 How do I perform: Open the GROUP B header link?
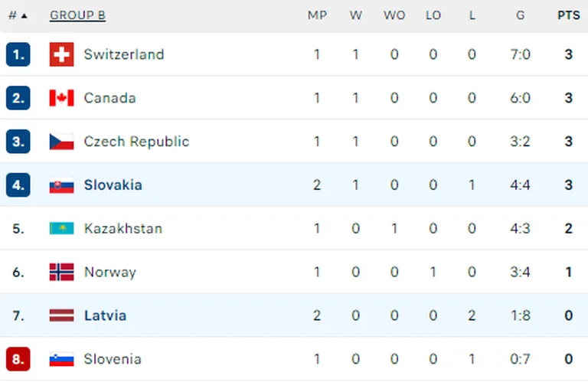coord(77,15)
